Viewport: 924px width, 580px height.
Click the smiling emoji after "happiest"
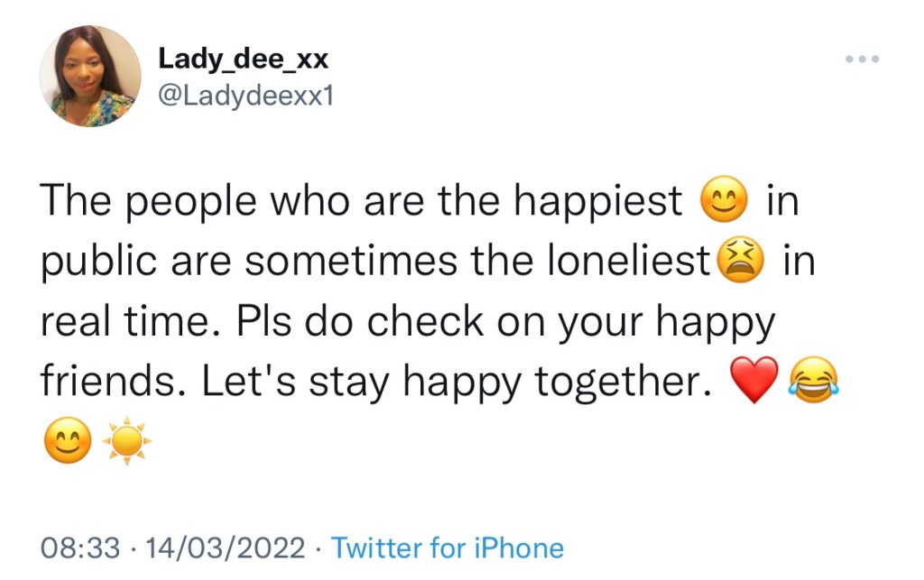pos(724,202)
